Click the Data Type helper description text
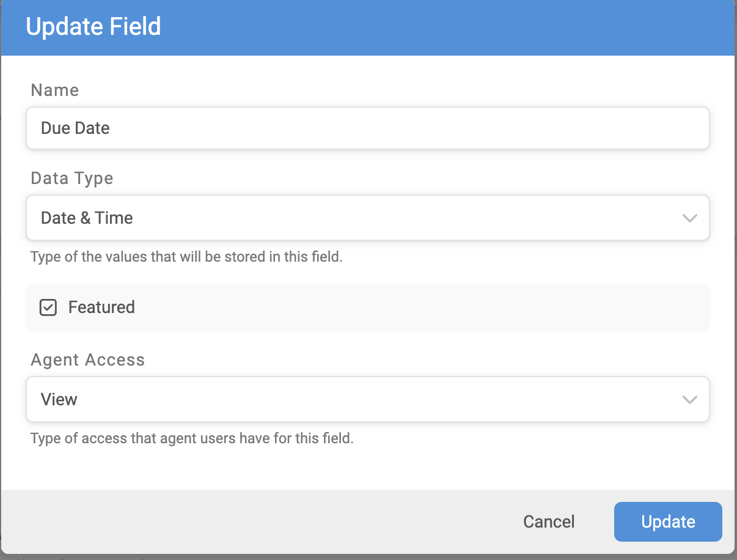 coord(186,257)
